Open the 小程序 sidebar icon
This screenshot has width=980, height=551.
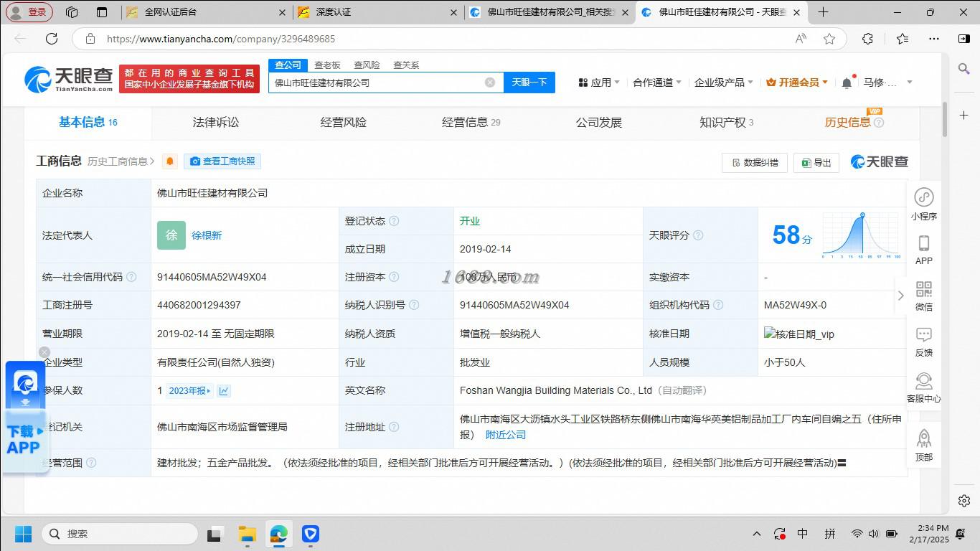pyautogui.click(x=924, y=204)
